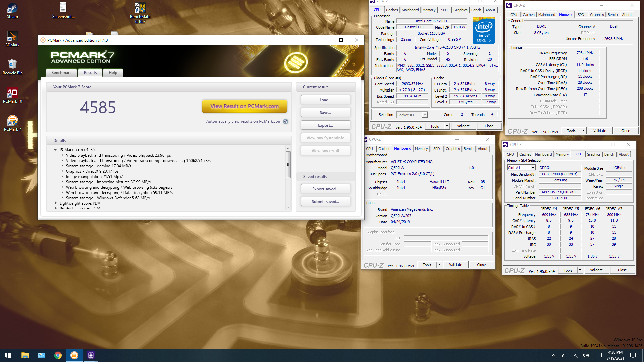This screenshot has height=362, width=644.
Task: Expand the Image manipulation 21.51 Mpx/s row
Action: (x=62, y=177)
